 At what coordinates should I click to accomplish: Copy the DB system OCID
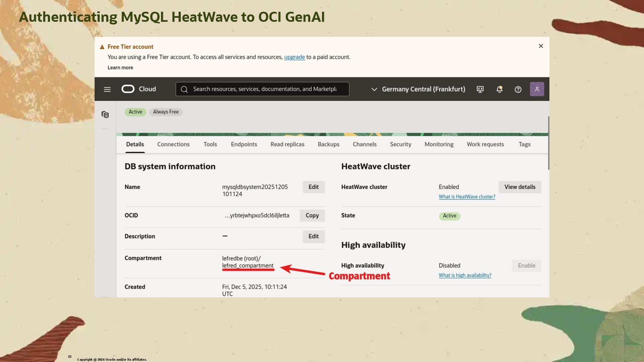tap(312, 216)
